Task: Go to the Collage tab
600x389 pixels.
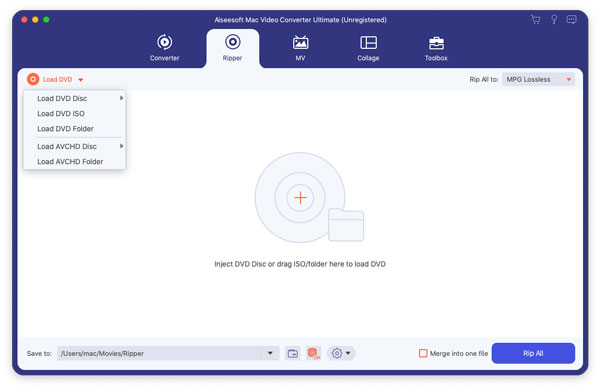Action: tap(368, 48)
